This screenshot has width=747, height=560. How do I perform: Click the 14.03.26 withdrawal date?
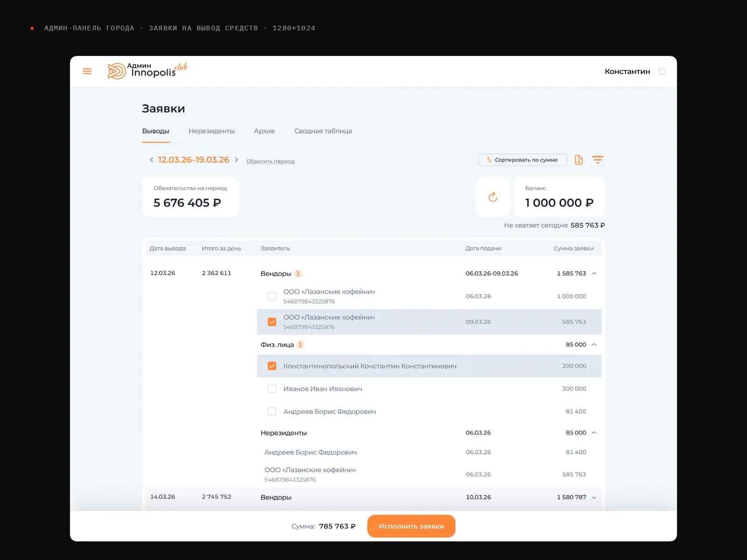click(x=162, y=497)
